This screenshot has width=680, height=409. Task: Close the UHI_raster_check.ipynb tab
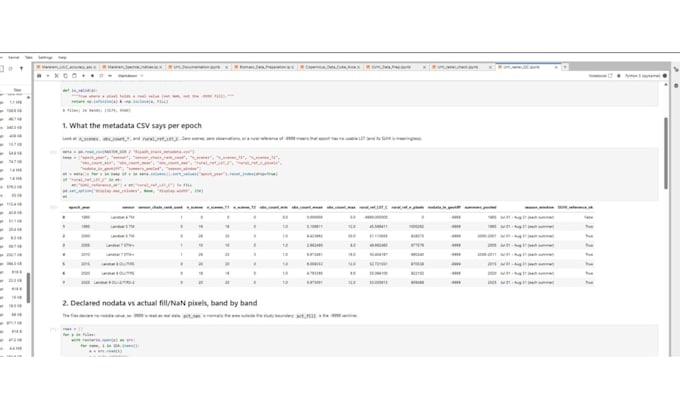(490, 67)
